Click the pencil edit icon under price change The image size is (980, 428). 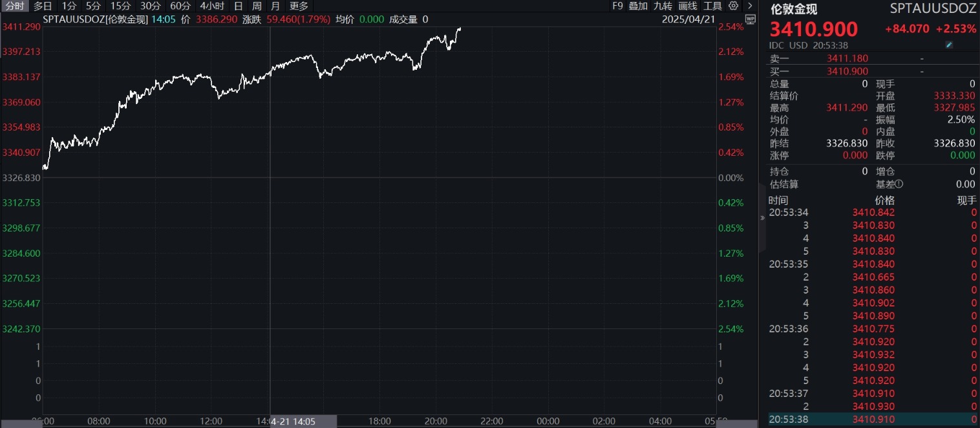(x=949, y=45)
